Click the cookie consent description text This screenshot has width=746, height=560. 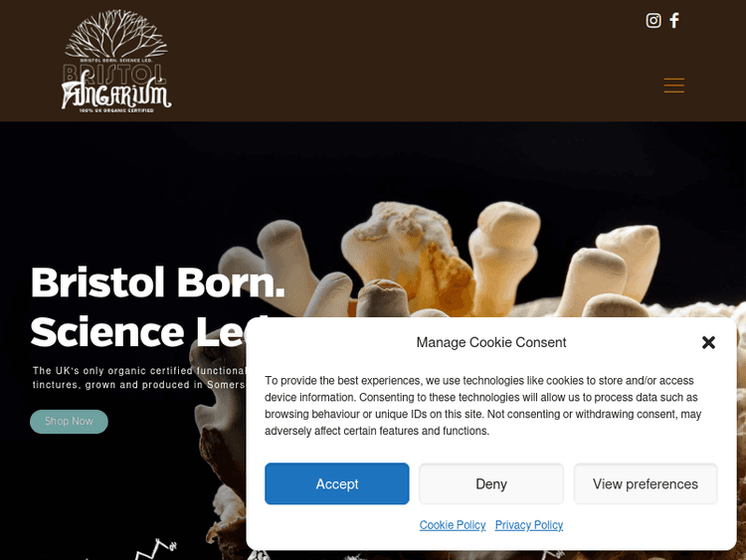point(483,406)
